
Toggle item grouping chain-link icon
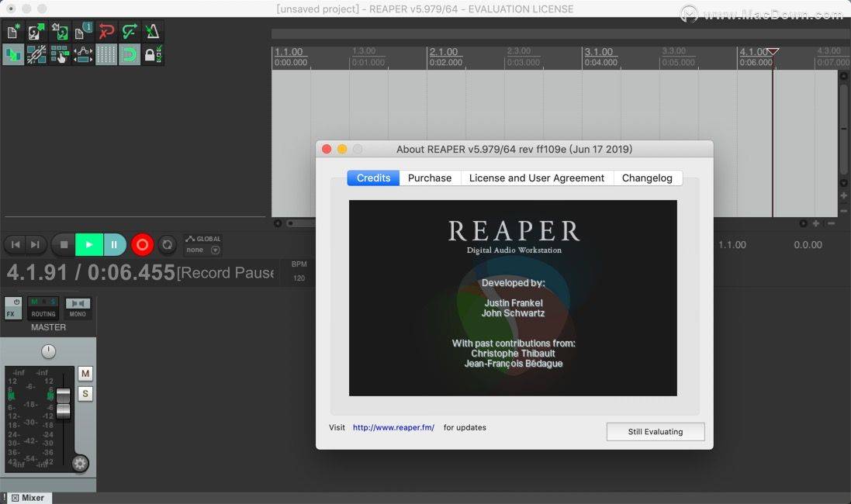pos(36,55)
